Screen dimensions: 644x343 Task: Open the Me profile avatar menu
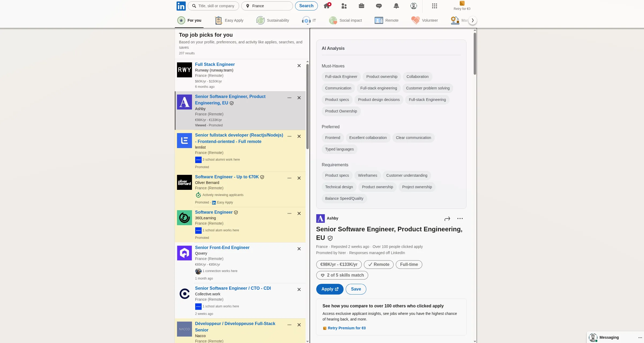click(413, 6)
